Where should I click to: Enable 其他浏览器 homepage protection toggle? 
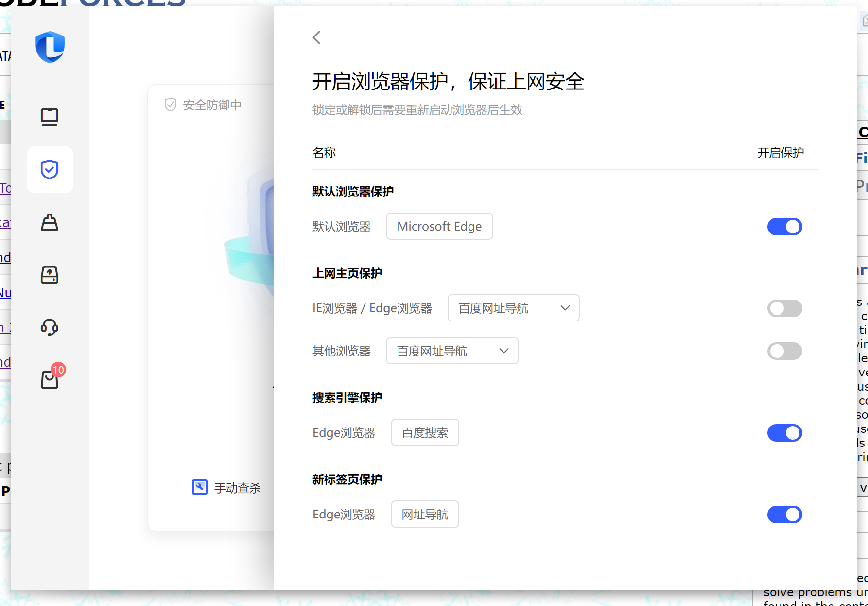click(x=784, y=351)
